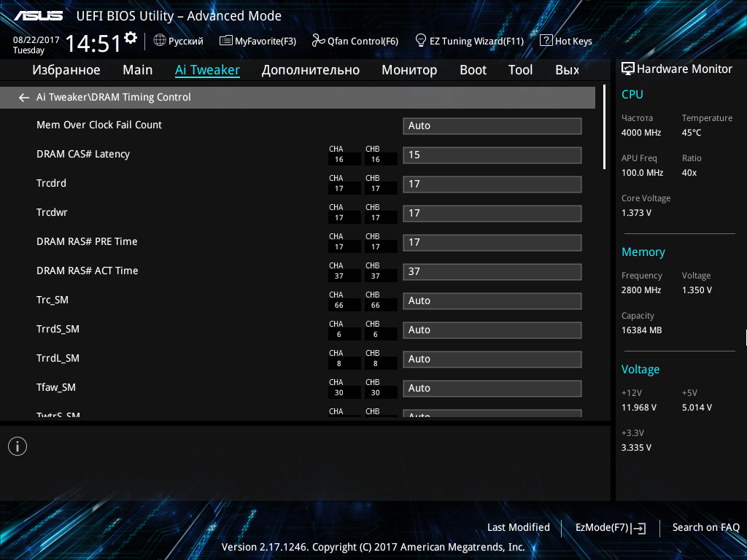747x560 pixels.
Task: Edit the Trcdrd value field
Action: click(x=492, y=184)
